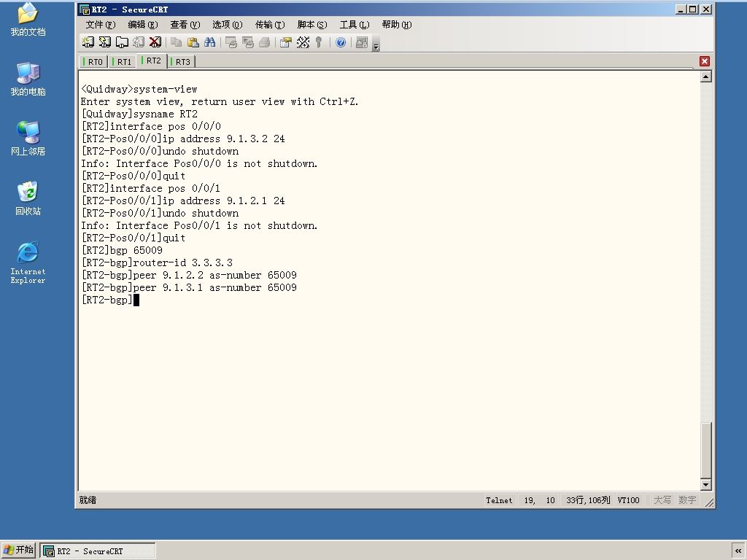Image resolution: width=747 pixels, height=560 pixels.
Task: Expand the system tray chevron
Action: [x=738, y=551]
